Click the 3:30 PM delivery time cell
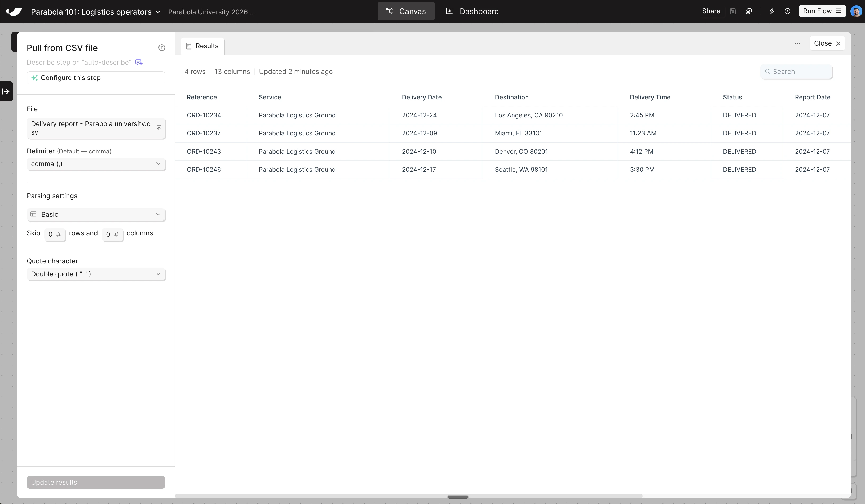Viewport: 865px width, 504px height. [664, 170]
